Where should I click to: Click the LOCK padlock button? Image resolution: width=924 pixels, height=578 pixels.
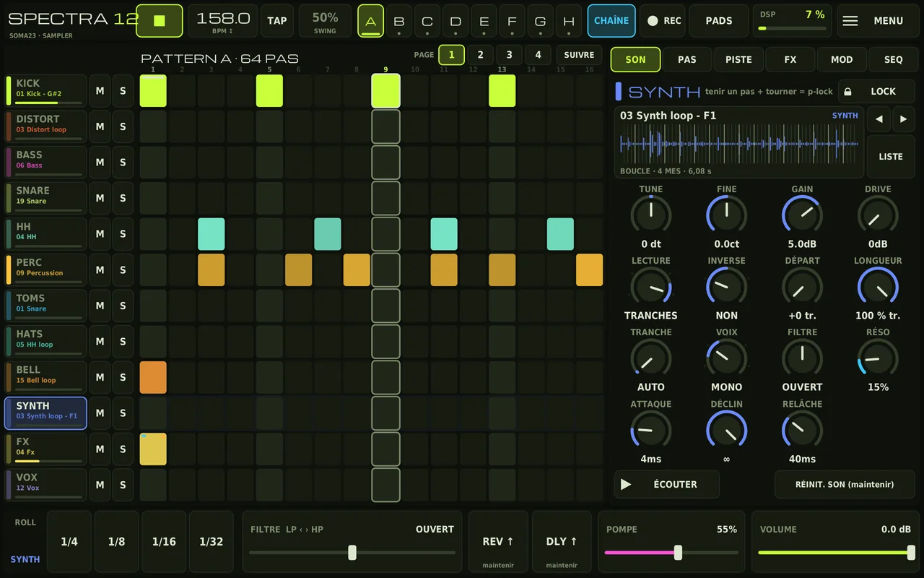click(x=876, y=92)
